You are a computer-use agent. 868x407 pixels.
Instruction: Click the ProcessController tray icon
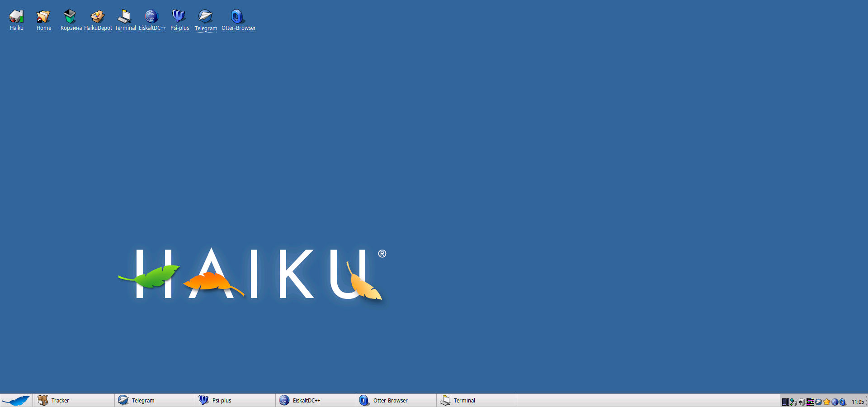[x=786, y=402]
